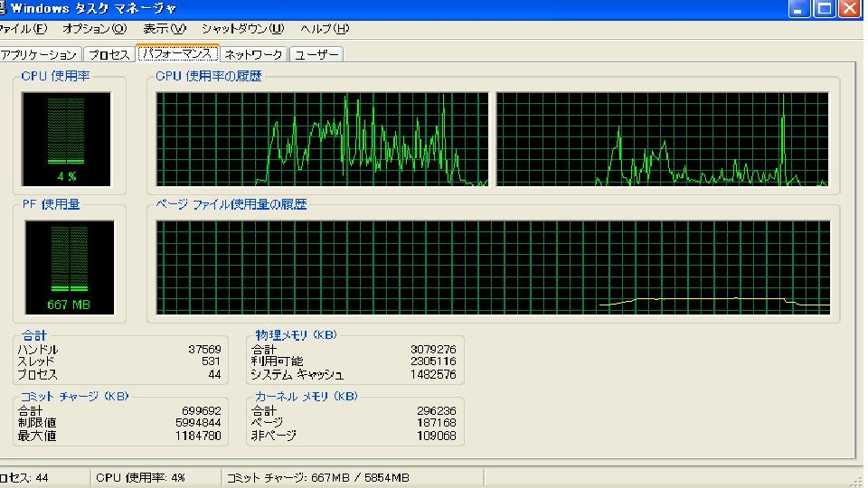
Task: Click the PF 使用量 gauge showing 667 MB
Action: click(x=70, y=267)
